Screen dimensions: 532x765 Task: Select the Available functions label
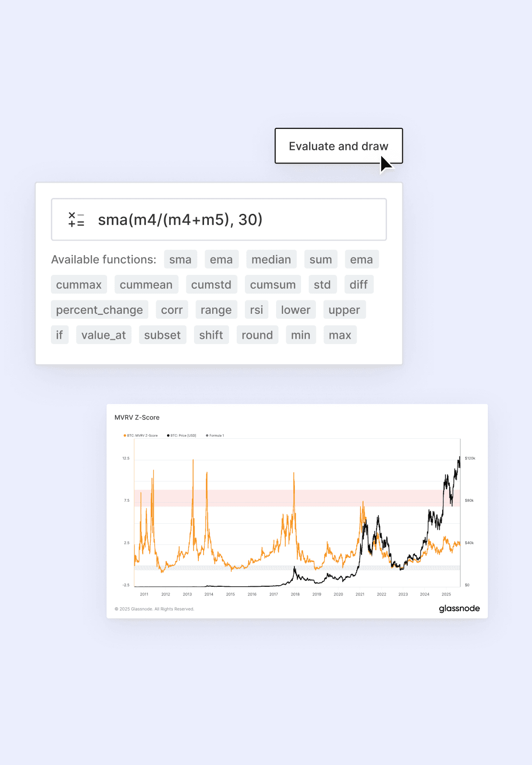pyautogui.click(x=104, y=259)
